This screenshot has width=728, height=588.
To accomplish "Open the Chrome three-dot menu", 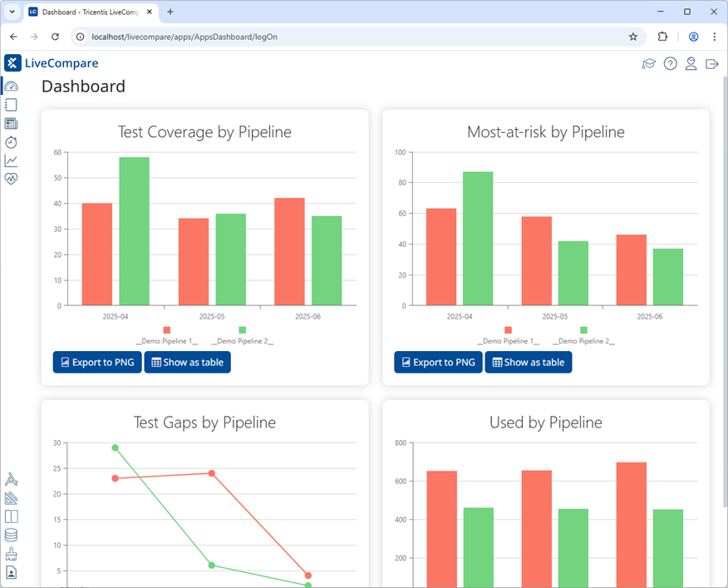I will 715,37.
